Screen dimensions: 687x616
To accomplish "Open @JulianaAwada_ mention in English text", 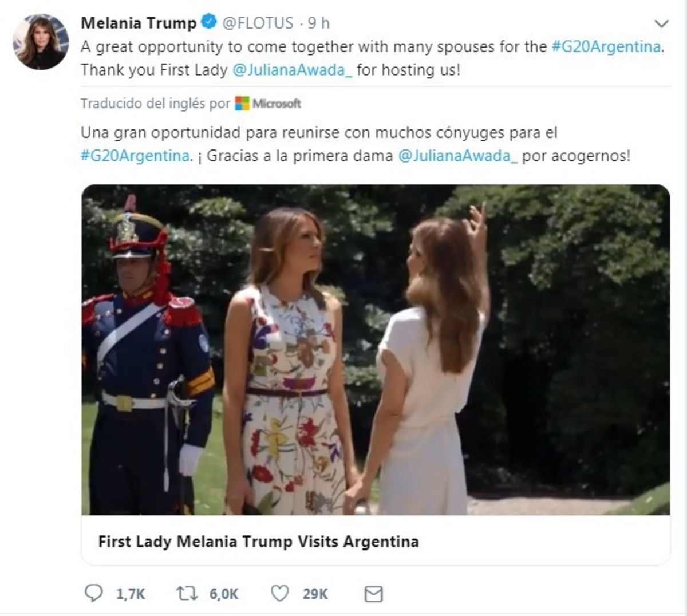I will 292,70.
